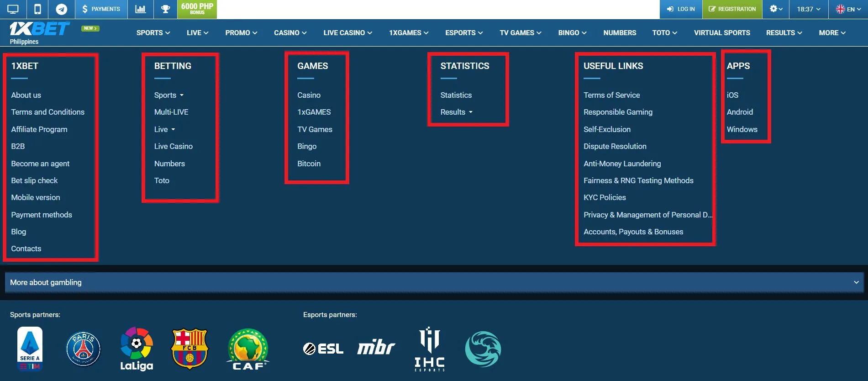868x381 pixels.
Task: Open Terms and Conditions footer link
Action: pos(48,112)
